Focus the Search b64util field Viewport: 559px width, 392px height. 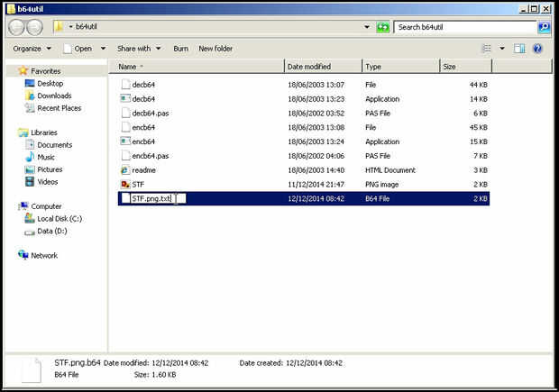point(465,27)
